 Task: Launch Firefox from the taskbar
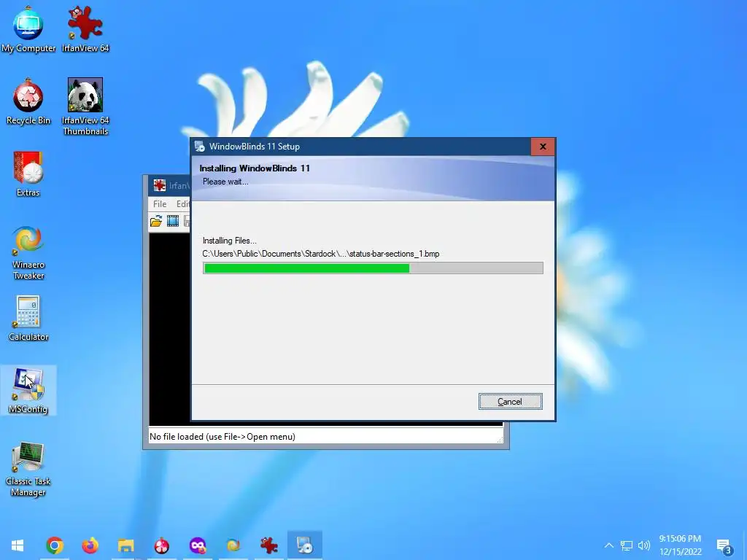(x=90, y=545)
